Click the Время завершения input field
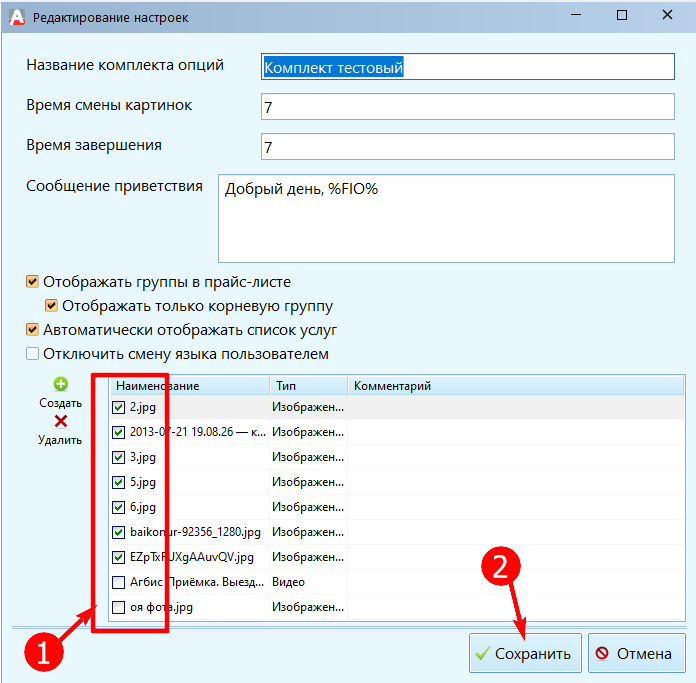The height and width of the screenshot is (683, 696). [468, 146]
